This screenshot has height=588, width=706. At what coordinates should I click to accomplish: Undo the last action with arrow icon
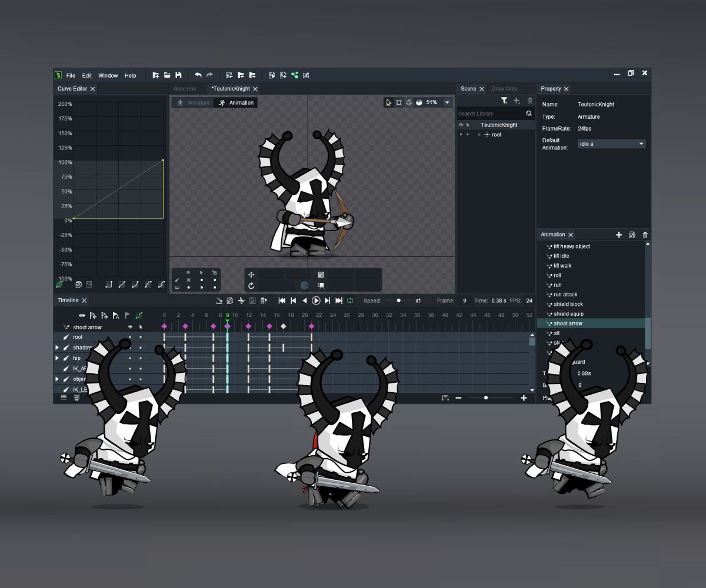[x=198, y=75]
